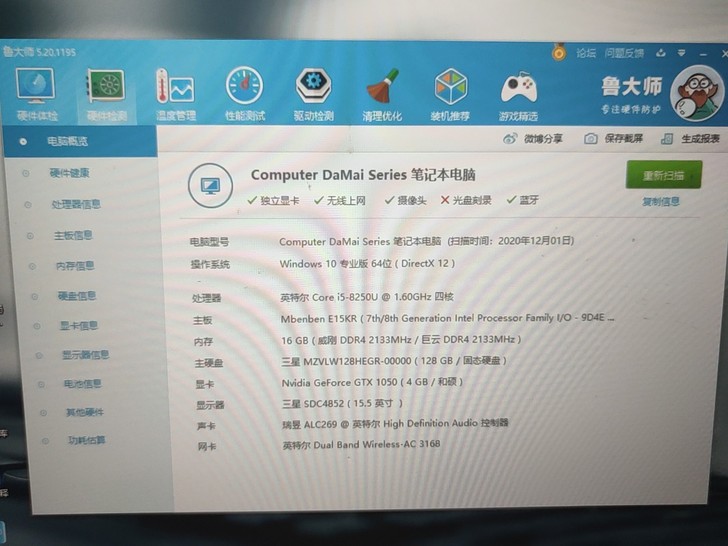
Task: Select the 硬件检测 hardware detection icon
Action: pyautogui.click(x=106, y=95)
